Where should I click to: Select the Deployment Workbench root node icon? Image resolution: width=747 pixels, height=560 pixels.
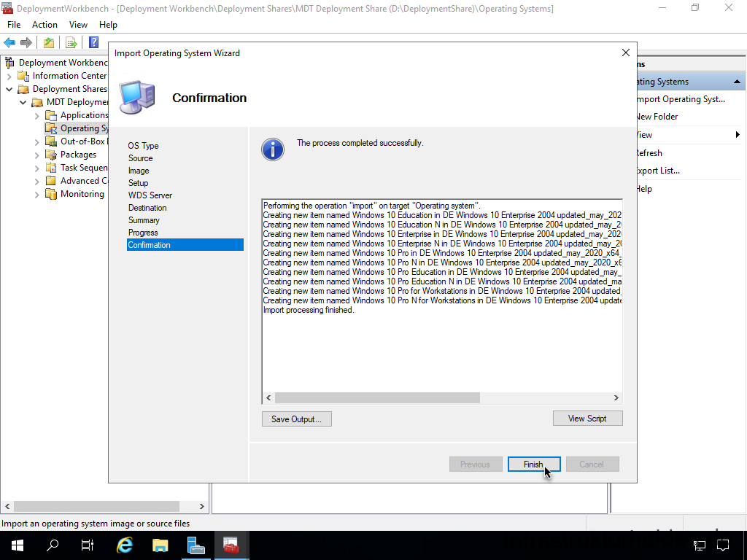(9, 63)
